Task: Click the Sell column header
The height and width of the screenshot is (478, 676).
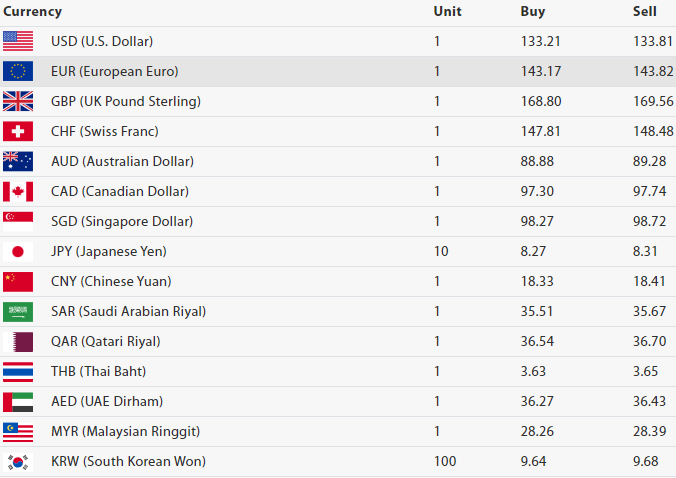Action: coord(645,12)
